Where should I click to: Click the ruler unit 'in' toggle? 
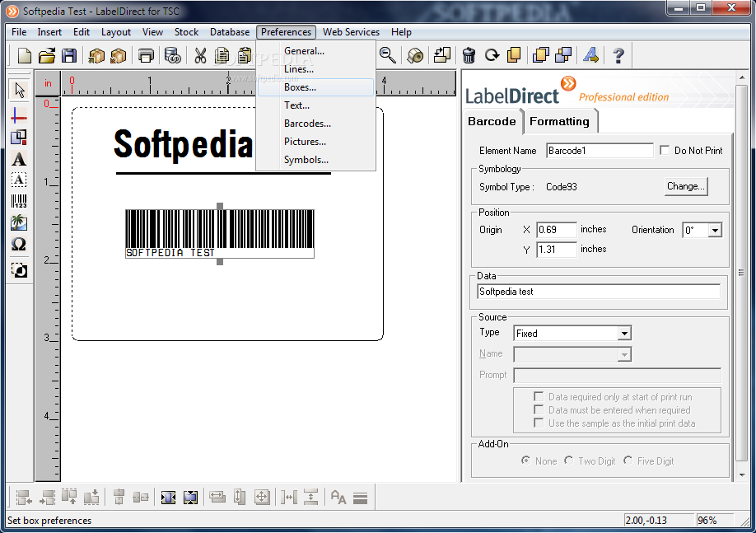(48, 83)
